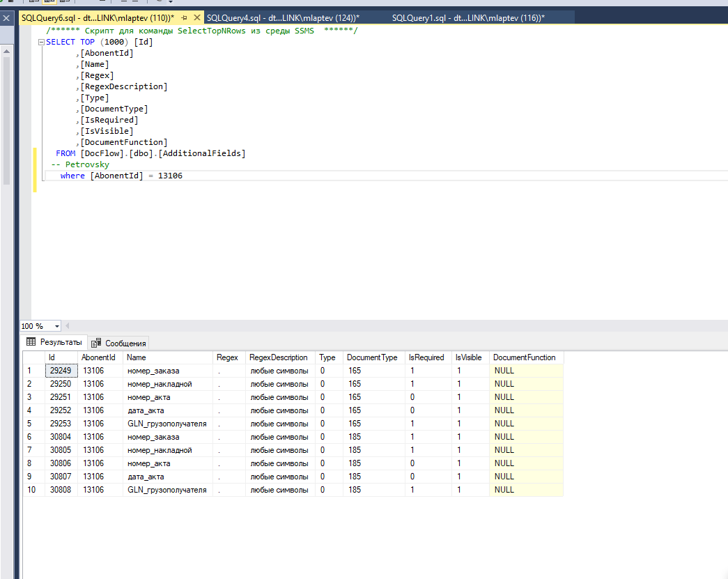728x579 pixels.
Task: Click the номер_накладной cell in row 2
Action: 160,384
